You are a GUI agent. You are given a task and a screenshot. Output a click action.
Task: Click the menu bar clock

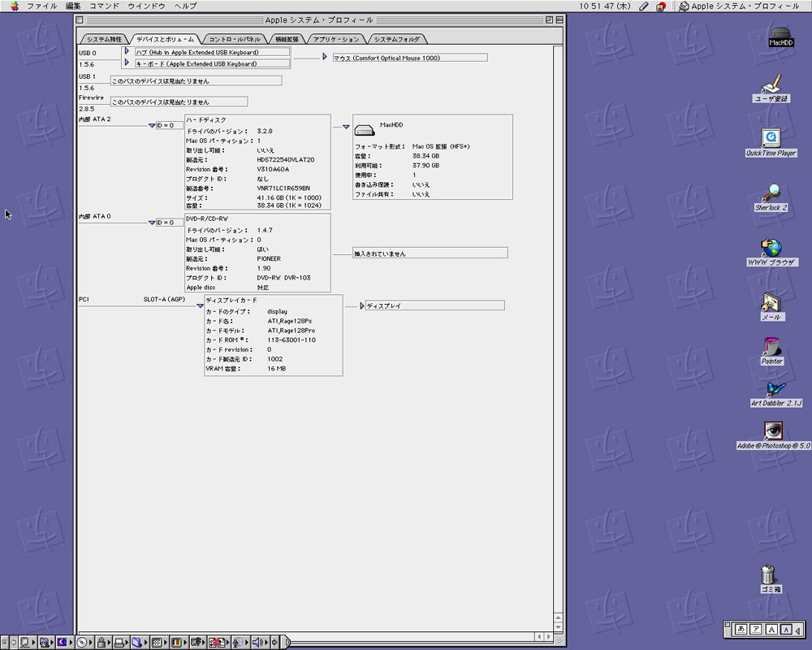[x=604, y=6]
